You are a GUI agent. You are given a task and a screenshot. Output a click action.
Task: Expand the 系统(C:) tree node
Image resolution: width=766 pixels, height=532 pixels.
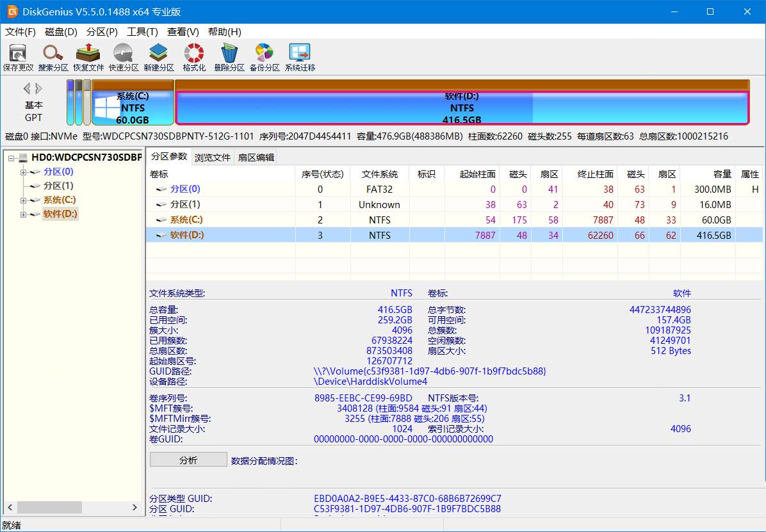[24, 200]
